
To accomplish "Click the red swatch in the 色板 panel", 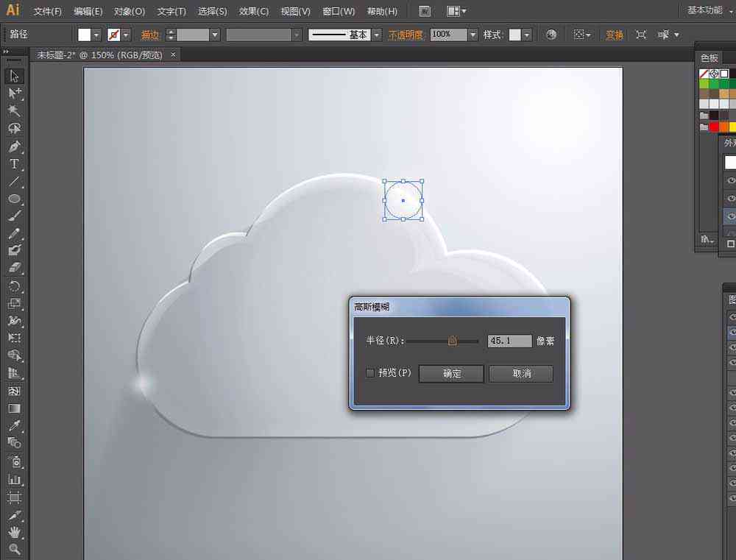I will click(x=714, y=127).
